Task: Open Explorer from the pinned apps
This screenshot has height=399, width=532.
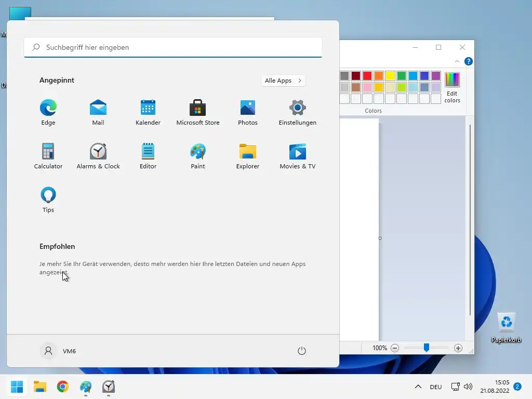Action: point(248,156)
